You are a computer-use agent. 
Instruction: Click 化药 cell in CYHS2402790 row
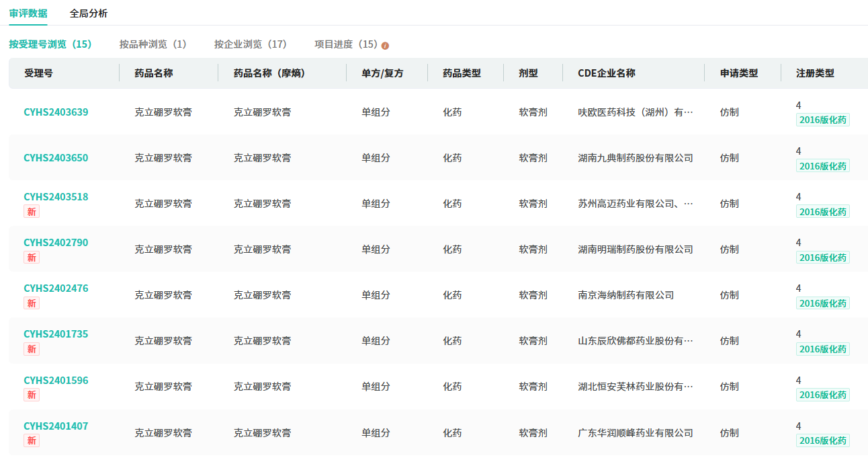[x=452, y=249]
